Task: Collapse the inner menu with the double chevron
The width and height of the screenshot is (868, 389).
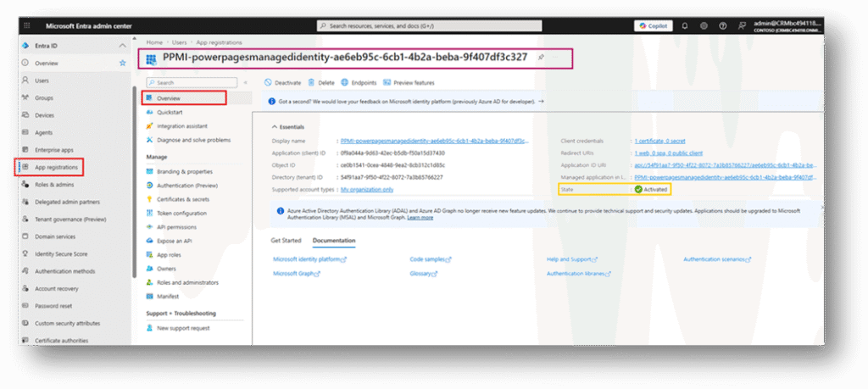Action: tap(245, 83)
